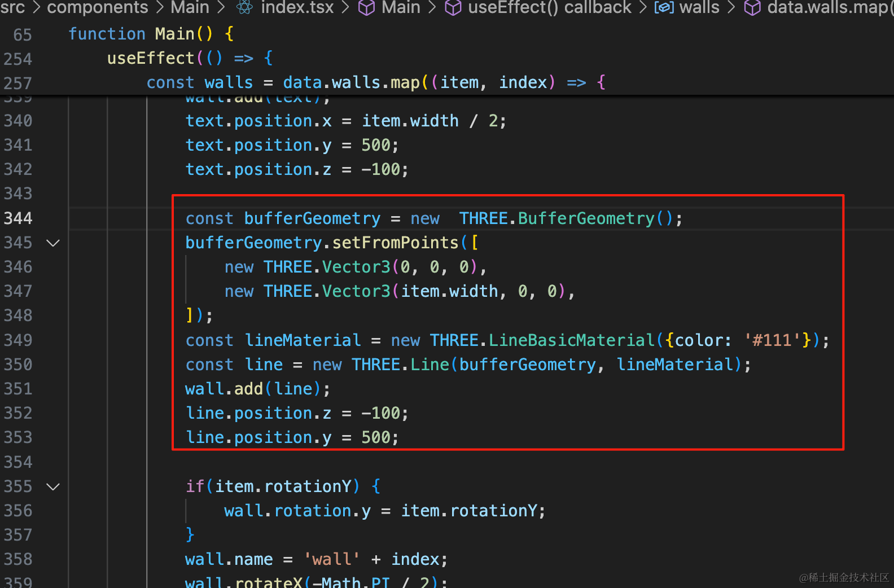The image size is (894, 588).
Task: Click line.position.y = 500 statement
Action: click(x=292, y=437)
